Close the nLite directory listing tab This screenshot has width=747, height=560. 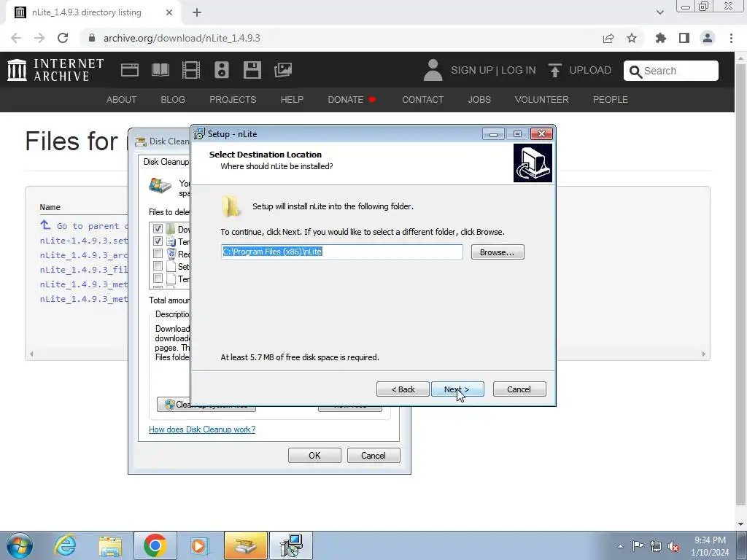tap(169, 12)
